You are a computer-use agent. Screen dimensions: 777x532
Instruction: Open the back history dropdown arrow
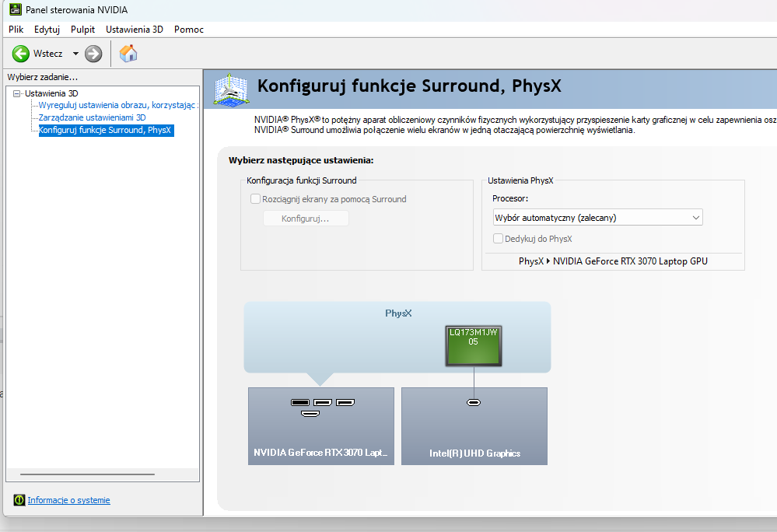tap(75, 54)
